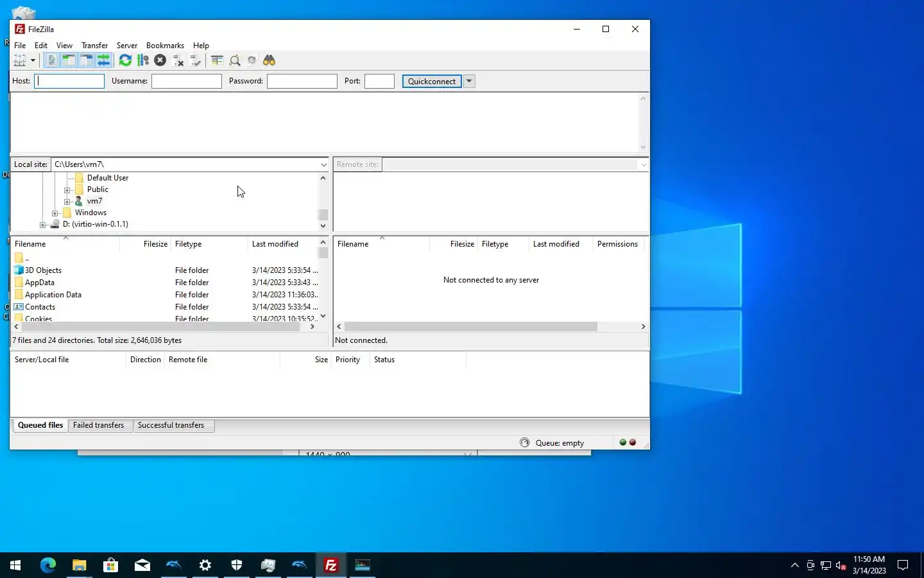
Task: Sort local files by Filename column
Action: click(65, 244)
